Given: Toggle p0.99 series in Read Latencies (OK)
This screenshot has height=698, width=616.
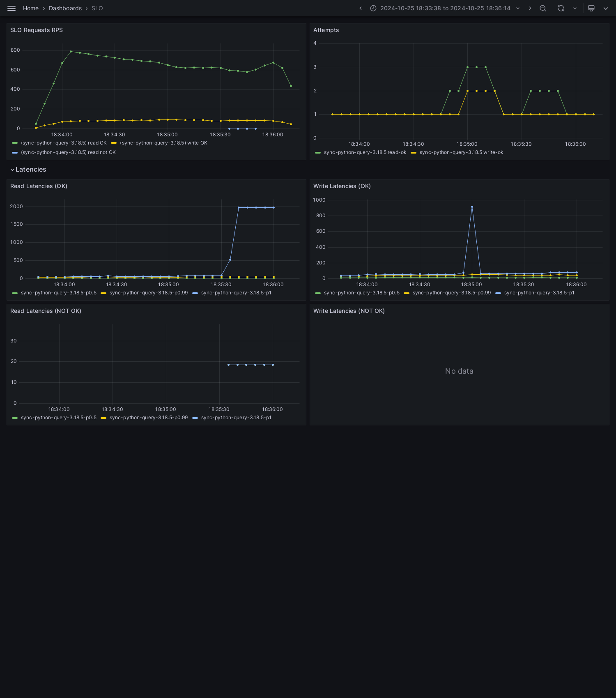Looking at the screenshot, I should point(149,293).
